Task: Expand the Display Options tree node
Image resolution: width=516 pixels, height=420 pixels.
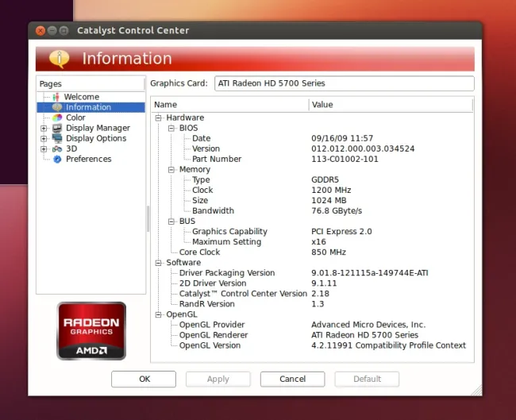Action: click(44, 138)
